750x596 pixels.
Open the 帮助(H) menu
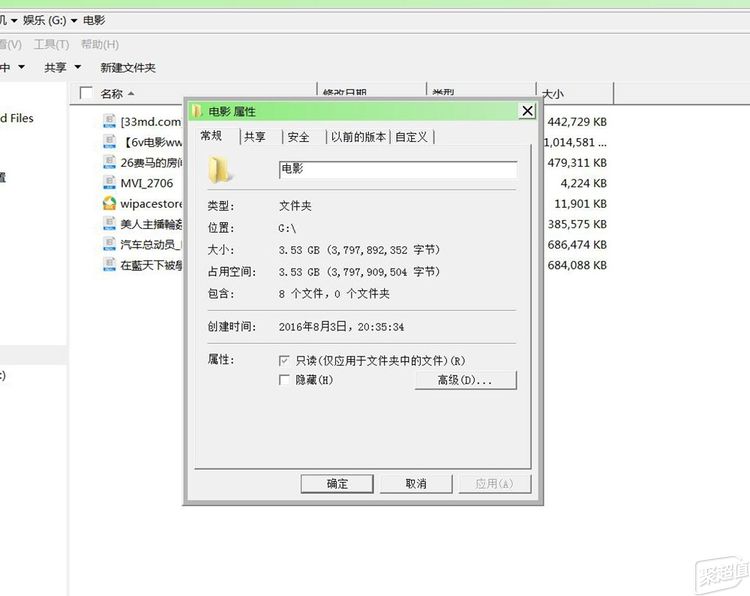coord(99,44)
